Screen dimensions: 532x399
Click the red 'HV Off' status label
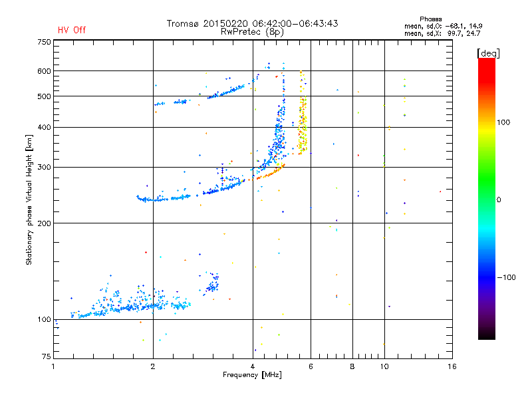72,30
